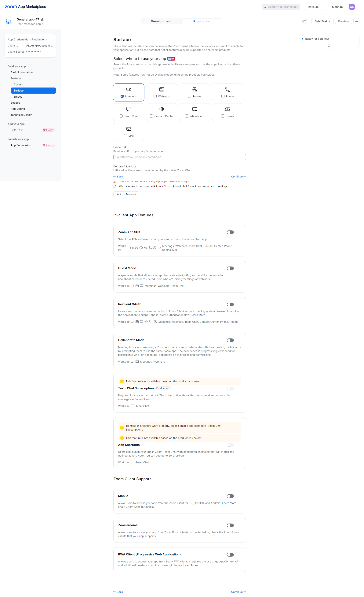Turn on the Guest Mode switch
Image resolution: width=364 pixels, height=597 pixels.
[x=230, y=268]
